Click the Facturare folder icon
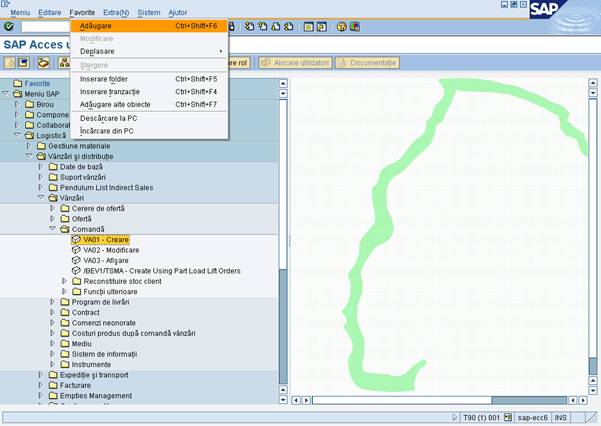Image resolution: width=601 pixels, height=426 pixels. coord(53,385)
